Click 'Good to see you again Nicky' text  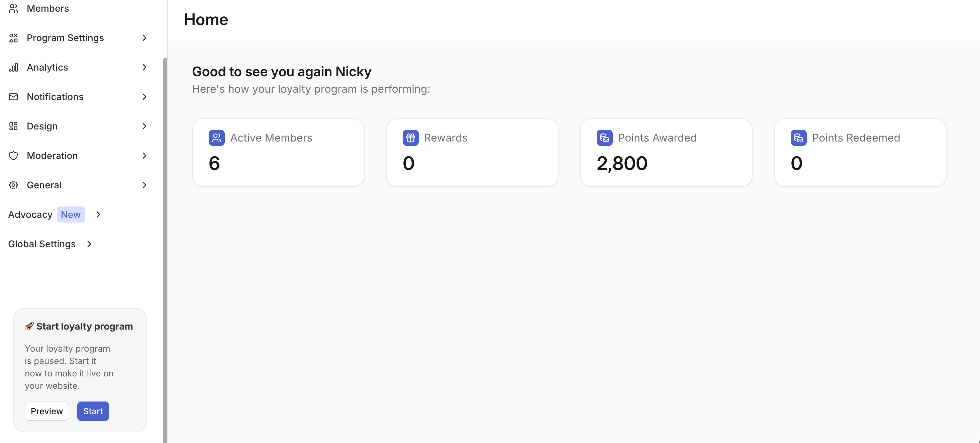[x=282, y=72]
